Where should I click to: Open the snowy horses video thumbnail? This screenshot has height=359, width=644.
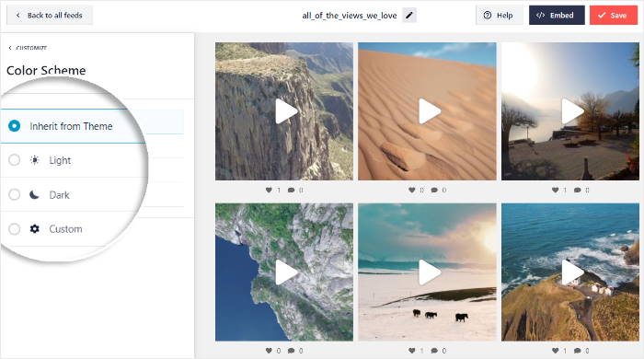point(427,272)
